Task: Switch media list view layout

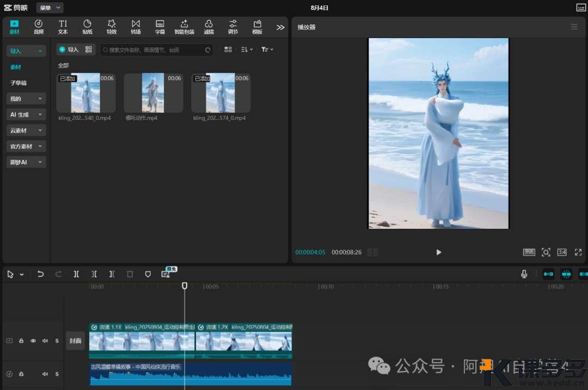Action: 228,50
